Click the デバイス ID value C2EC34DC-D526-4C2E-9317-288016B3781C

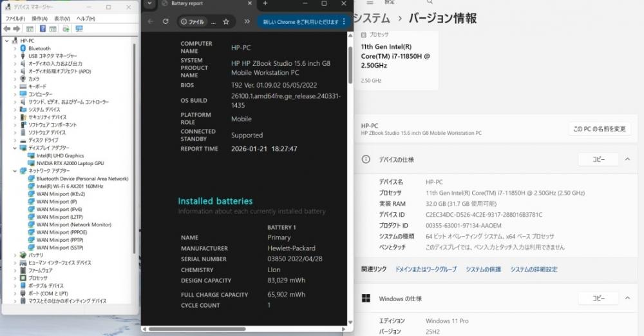tap(484, 215)
